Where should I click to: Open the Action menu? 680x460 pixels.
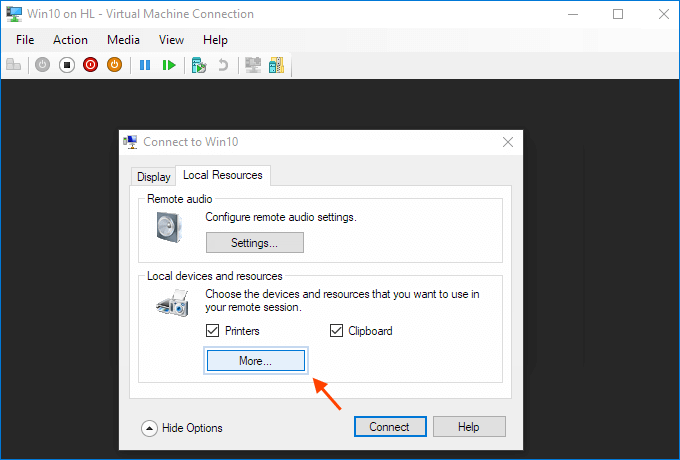(70, 40)
